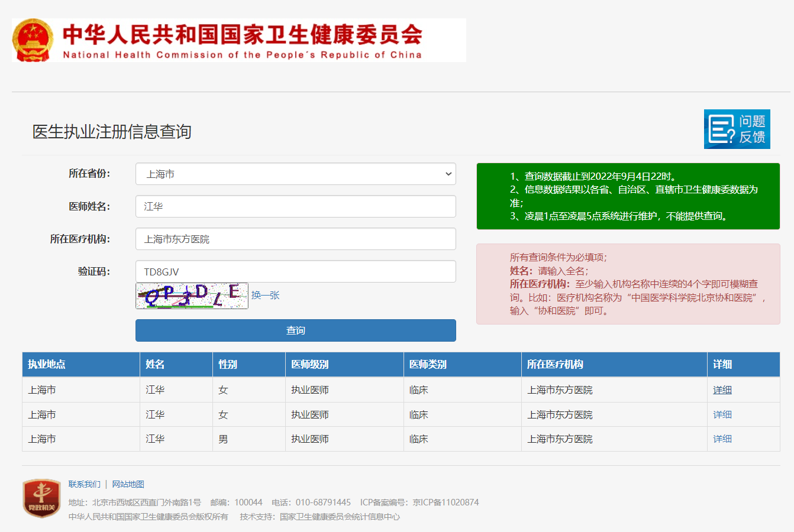Click the 所在医疗机构 input field

click(296, 239)
